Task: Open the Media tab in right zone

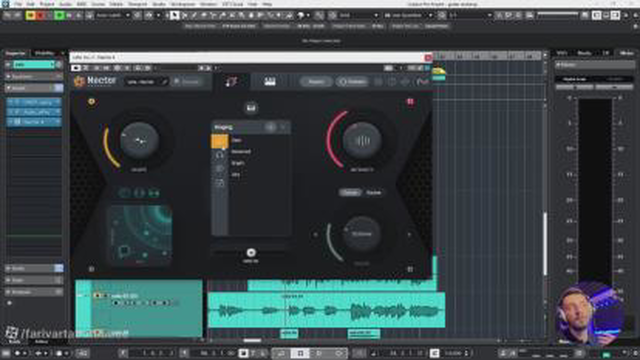Action: click(584, 53)
